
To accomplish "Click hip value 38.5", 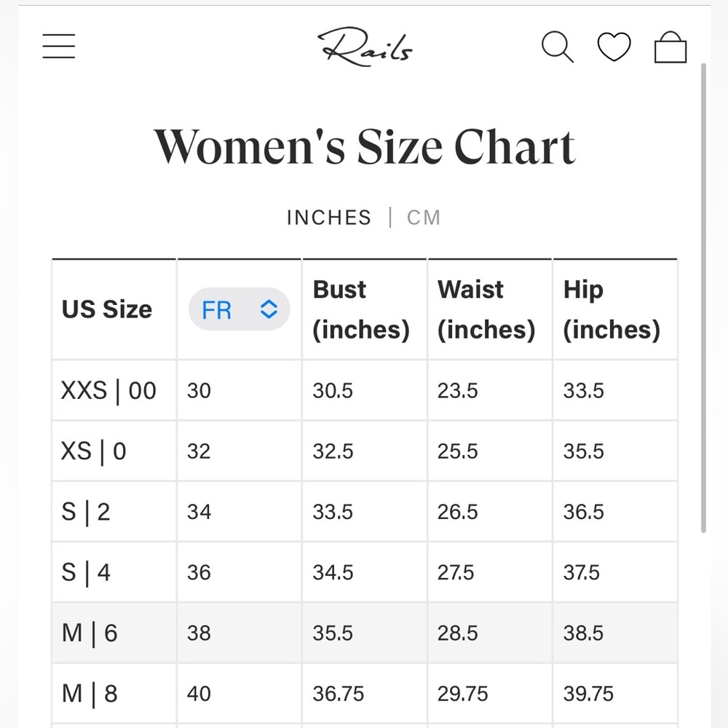I will tap(583, 633).
